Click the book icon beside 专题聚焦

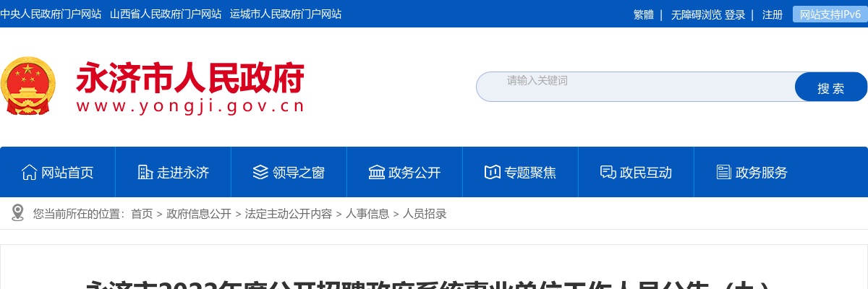[x=492, y=172]
